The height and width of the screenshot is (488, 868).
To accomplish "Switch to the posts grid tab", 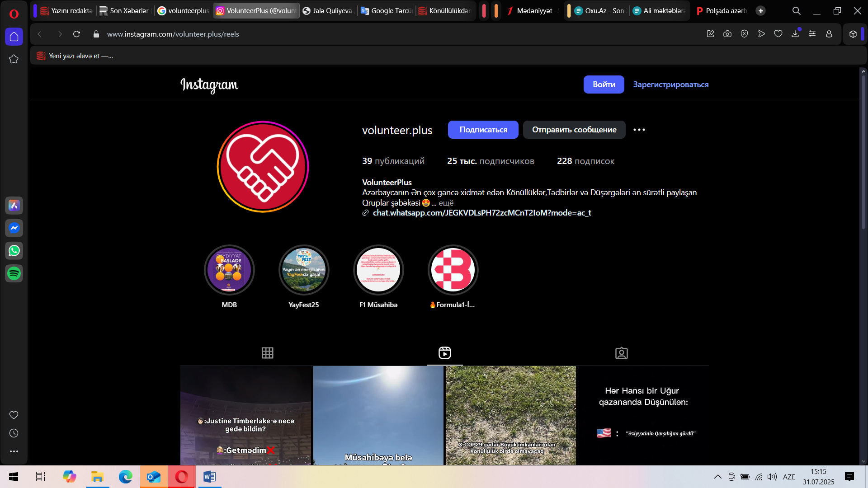I will pos(268,353).
